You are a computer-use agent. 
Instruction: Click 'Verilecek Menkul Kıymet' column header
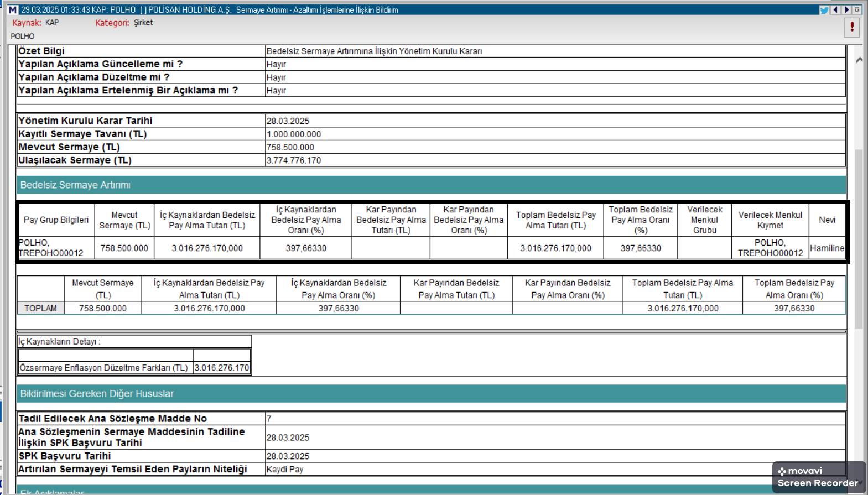pyautogui.click(x=770, y=220)
